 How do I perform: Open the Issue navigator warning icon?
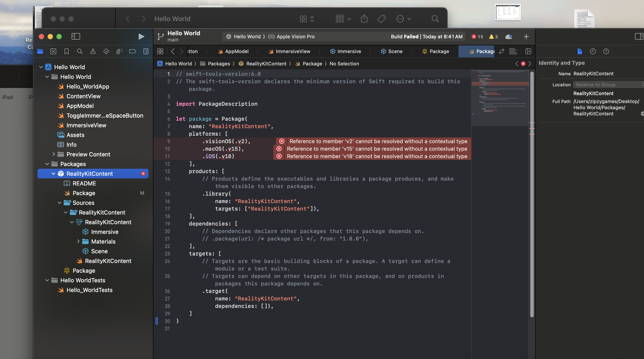(93, 51)
